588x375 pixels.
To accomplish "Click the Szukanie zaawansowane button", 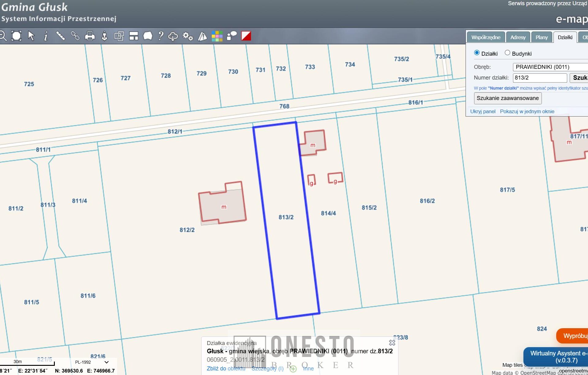I will click(x=507, y=98).
